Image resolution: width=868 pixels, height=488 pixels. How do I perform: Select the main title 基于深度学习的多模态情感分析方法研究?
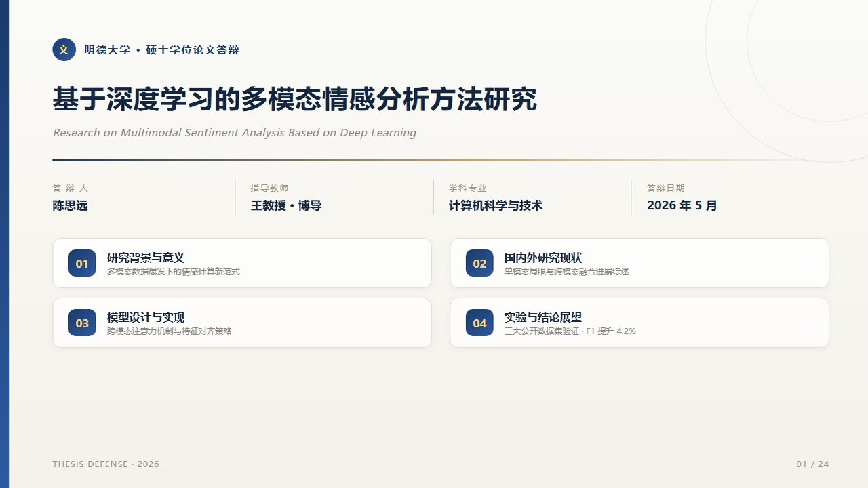tap(295, 100)
